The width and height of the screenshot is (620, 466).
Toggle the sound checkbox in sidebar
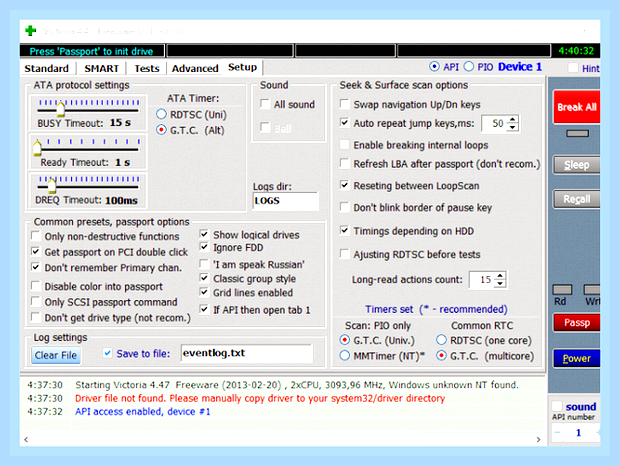[x=557, y=406]
